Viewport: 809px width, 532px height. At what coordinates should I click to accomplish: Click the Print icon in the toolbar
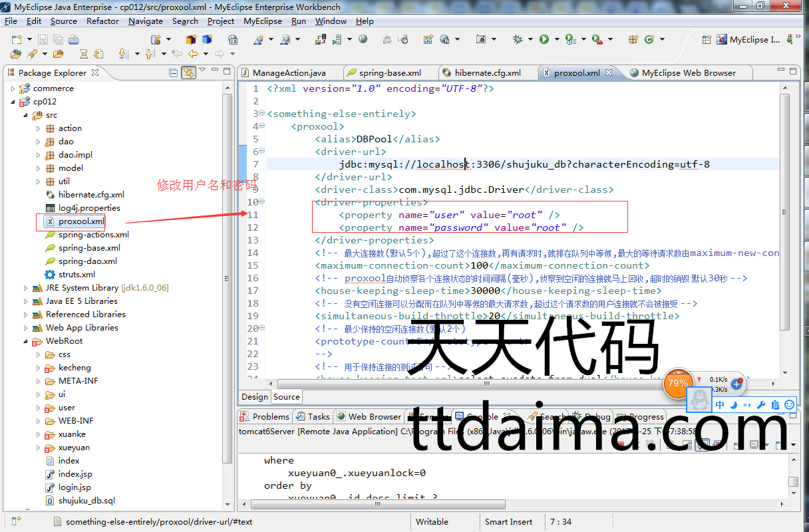click(73, 40)
